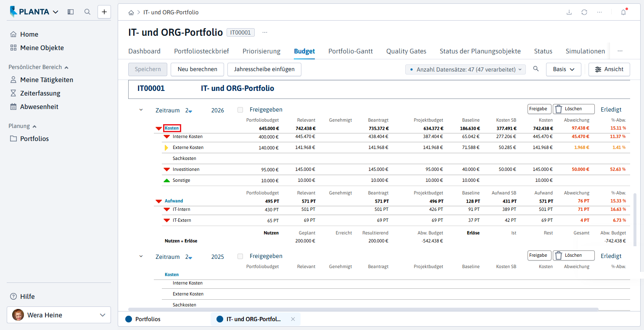
Task: Open the search icon in sidebar header
Action: tap(87, 12)
